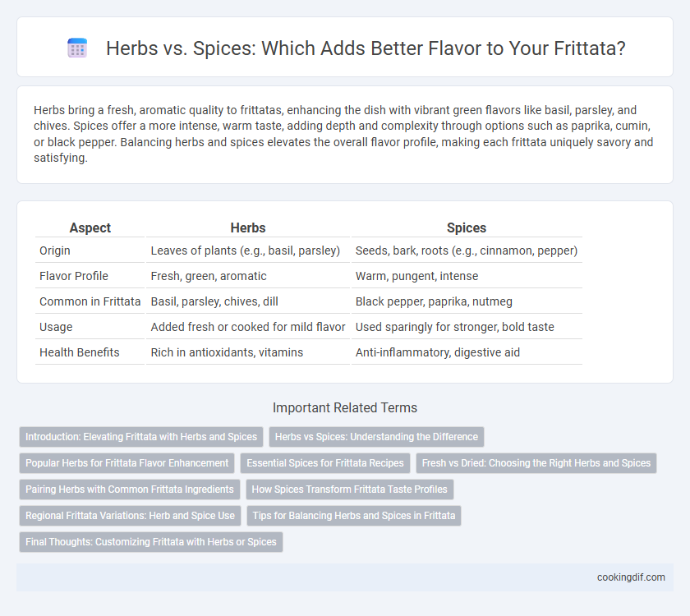Open Introduction: Elevating Frittata with Herbs and Spices
The image size is (690, 616).
tap(141, 437)
